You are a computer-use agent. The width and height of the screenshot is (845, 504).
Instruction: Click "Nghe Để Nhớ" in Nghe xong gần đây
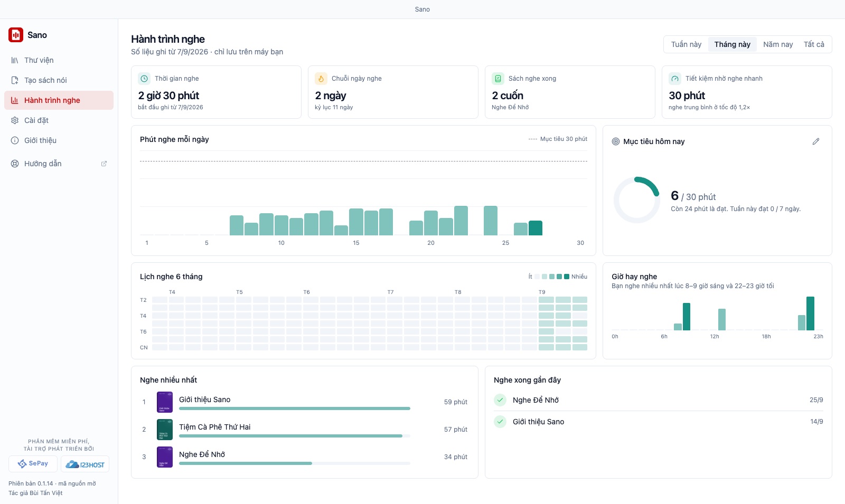point(536,400)
